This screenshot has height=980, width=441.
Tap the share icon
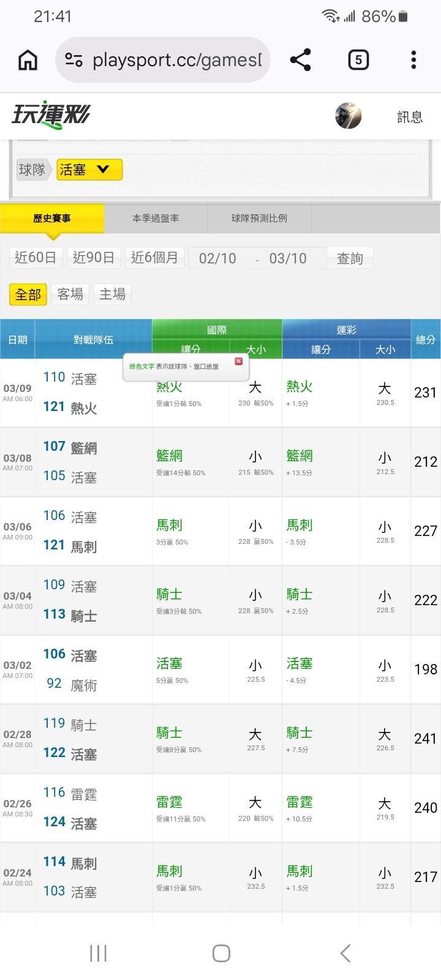300,60
